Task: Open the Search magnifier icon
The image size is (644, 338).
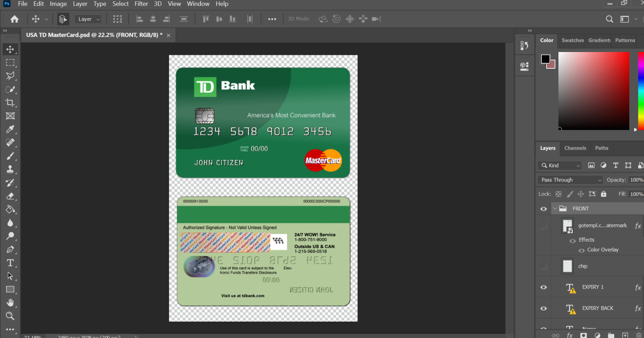Action: (x=610, y=19)
